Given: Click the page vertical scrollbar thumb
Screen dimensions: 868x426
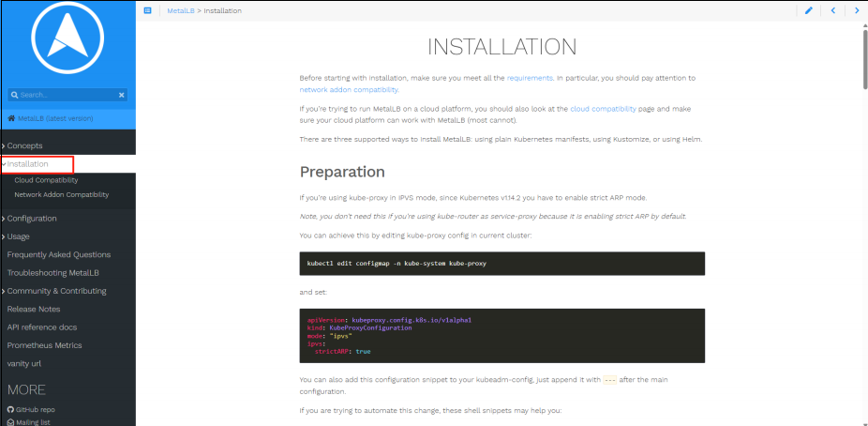Looking at the screenshot, I should [864, 58].
